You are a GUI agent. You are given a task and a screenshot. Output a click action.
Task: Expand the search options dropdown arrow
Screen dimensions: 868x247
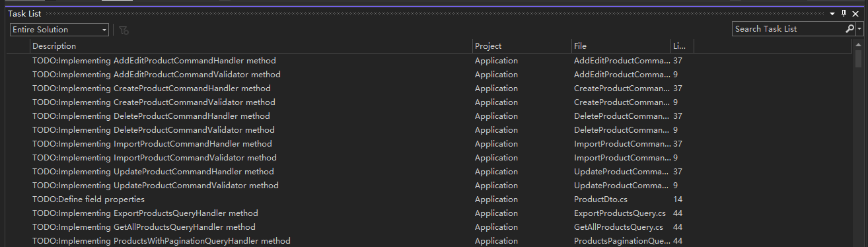tap(859, 29)
